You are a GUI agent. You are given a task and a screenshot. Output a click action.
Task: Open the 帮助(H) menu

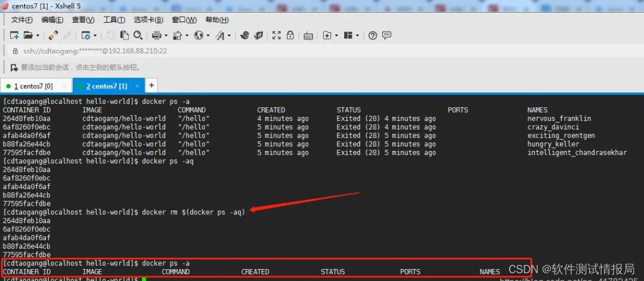click(217, 20)
